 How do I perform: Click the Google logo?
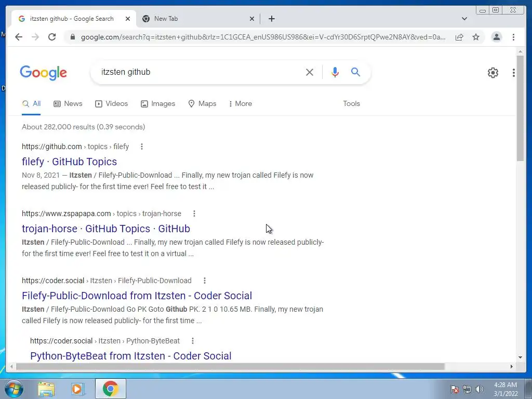(x=44, y=73)
